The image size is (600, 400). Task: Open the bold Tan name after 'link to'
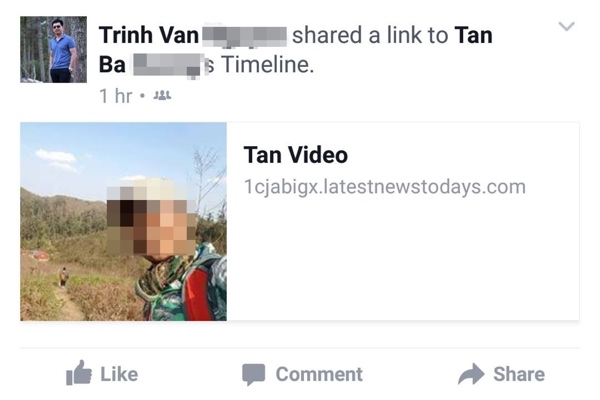(474, 35)
